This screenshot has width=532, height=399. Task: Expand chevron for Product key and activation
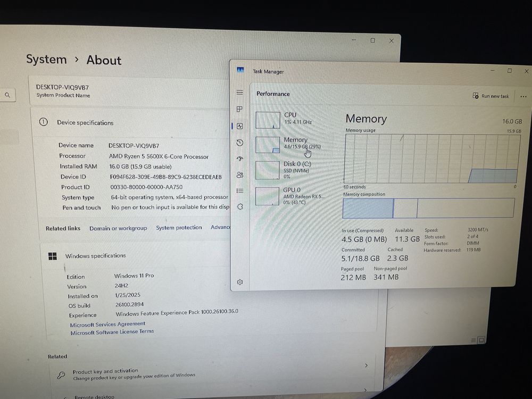point(366,365)
